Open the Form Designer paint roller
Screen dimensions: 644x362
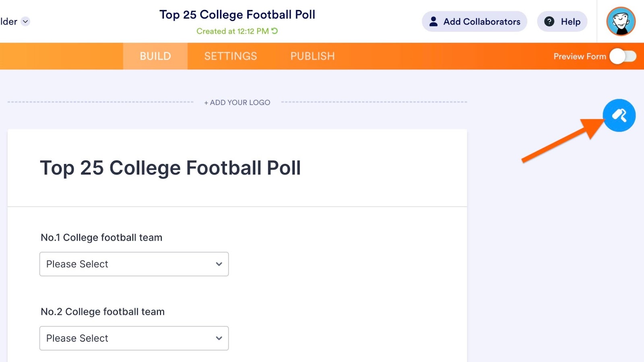(619, 115)
